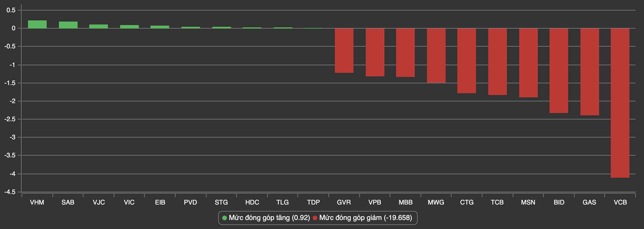Select the GAS red bar
Image resolution: width=644 pixels, height=229 pixels.
(590, 72)
